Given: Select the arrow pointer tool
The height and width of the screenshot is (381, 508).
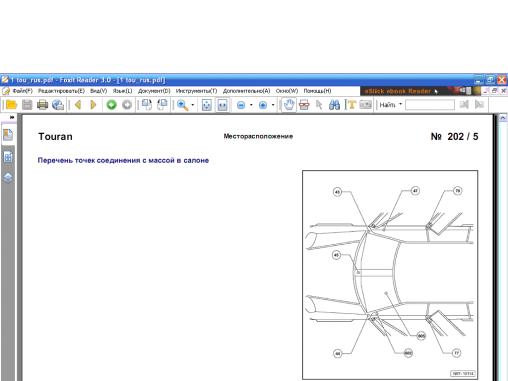Looking at the screenshot, I should (319, 105).
